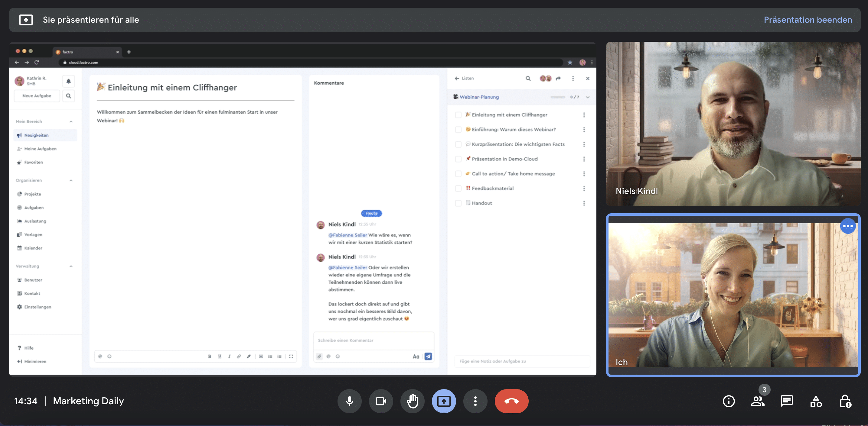The width and height of the screenshot is (868, 426).
Task: Raise hand in the meeting
Action: tap(413, 401)
